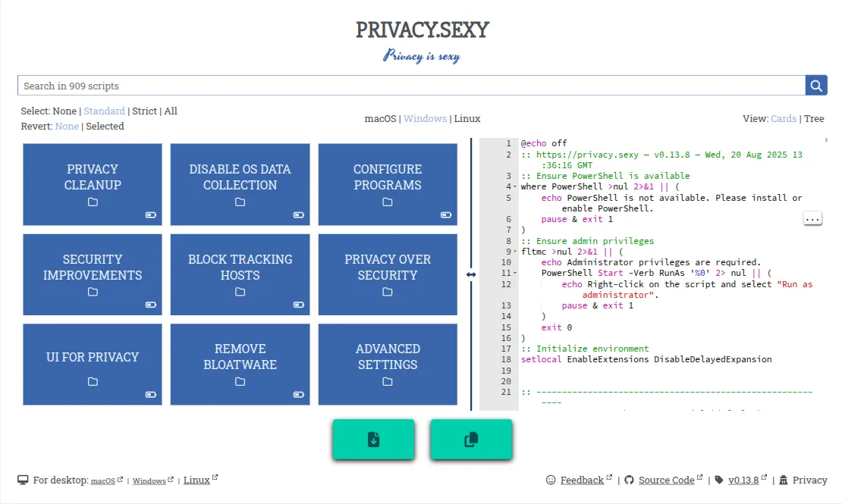Toggle the Privacy Cleanup card selection indicator
Viewport: 842px width, 504px height.
[x=151, y=215]
